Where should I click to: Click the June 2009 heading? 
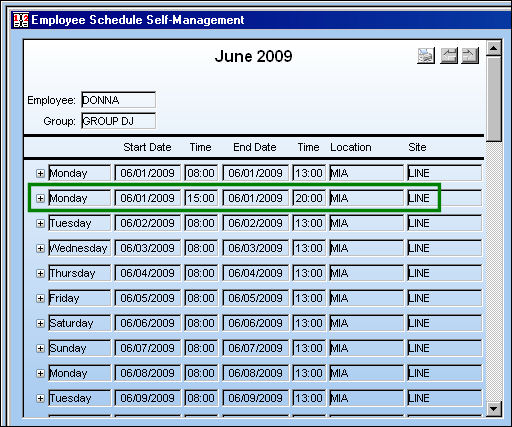pyautogui.click(x=253, y=56)
